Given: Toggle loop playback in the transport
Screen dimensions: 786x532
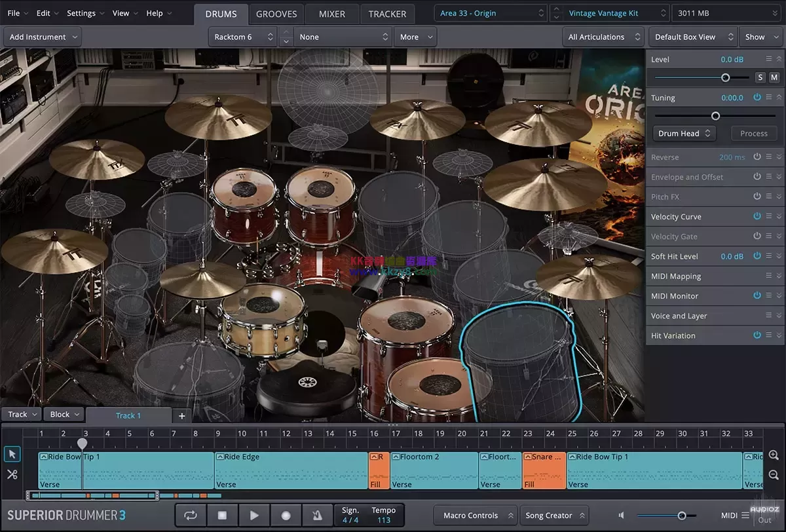Looking at the screenshot, I should pos(191,516).
